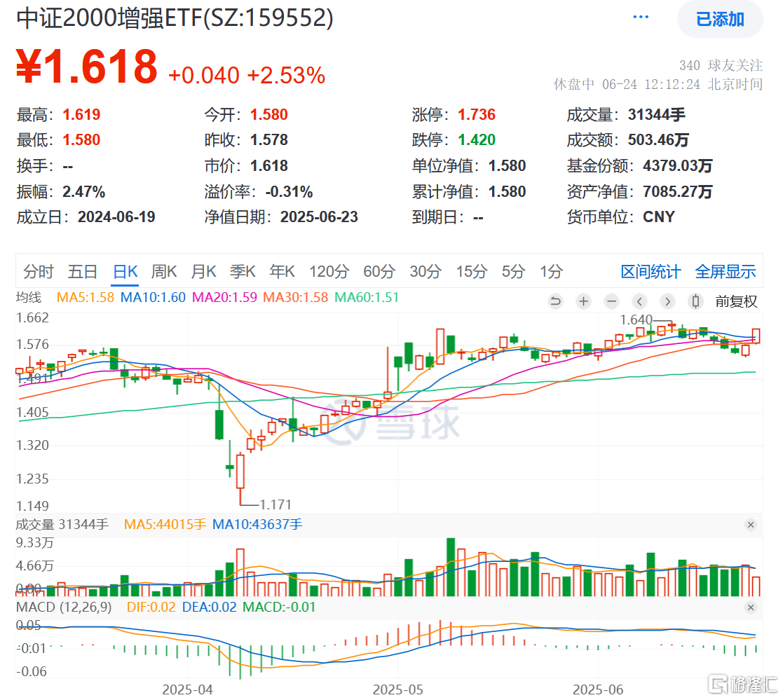
Task: Click the volume MA5:44015手 label
Action: (165, 525)
